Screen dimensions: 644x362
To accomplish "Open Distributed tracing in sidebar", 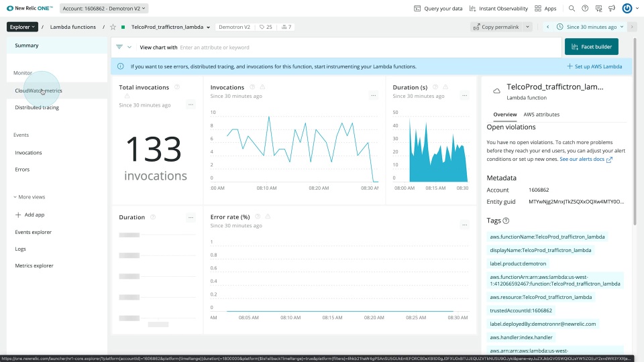I will click(57, 107).
